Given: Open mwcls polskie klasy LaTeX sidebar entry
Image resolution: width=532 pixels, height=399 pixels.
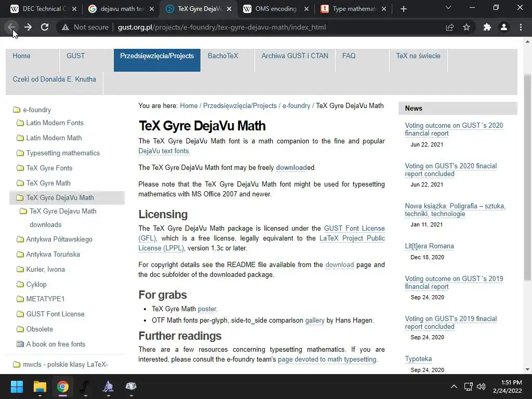Looking at the screenshot, I should tap(65, 364).
